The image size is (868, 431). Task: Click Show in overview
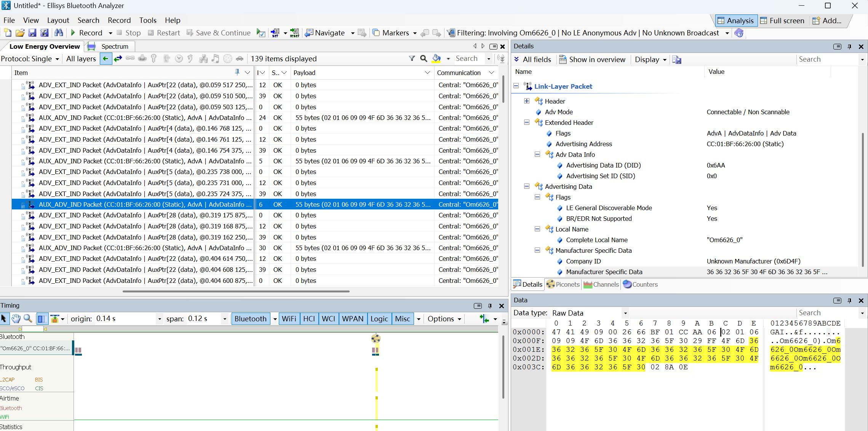click(x=592, y=59)
